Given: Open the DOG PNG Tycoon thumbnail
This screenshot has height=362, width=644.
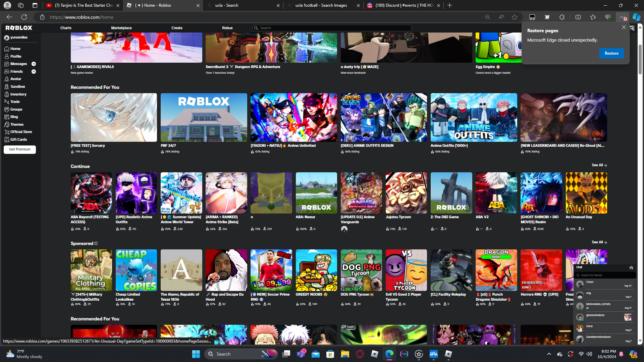Looking at the screenshot, I should click(361, 270).
